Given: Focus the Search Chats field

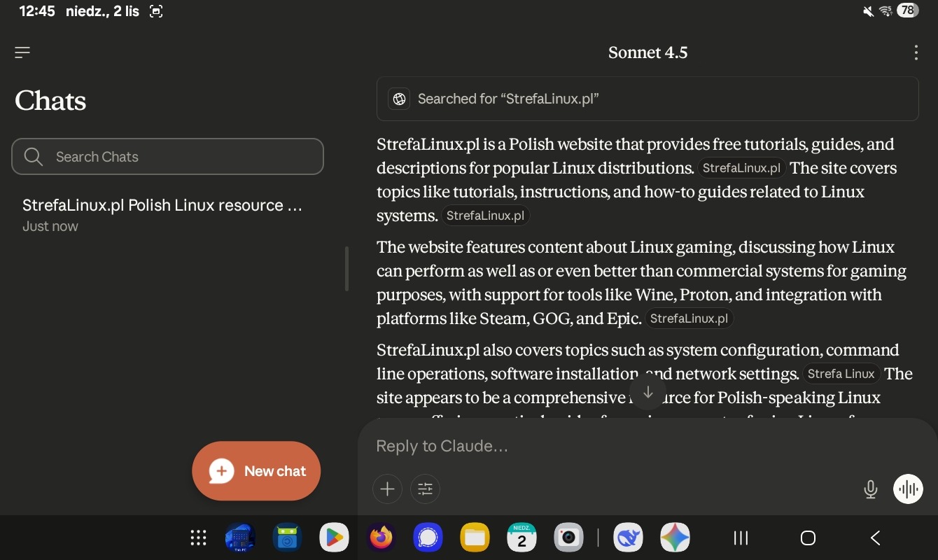Looking at the screenshot, I should 168,157.
